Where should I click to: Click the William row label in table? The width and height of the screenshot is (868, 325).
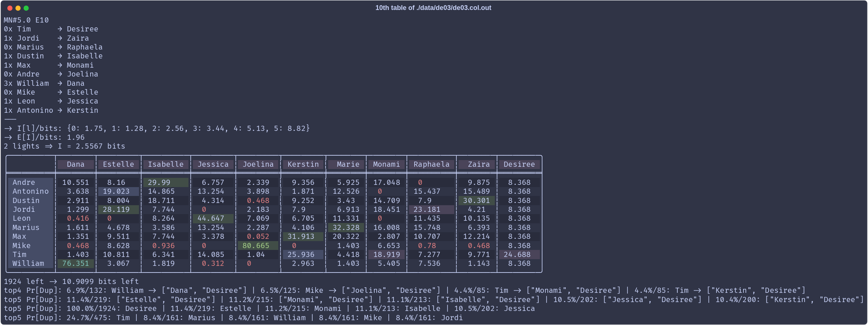(31, 263)
